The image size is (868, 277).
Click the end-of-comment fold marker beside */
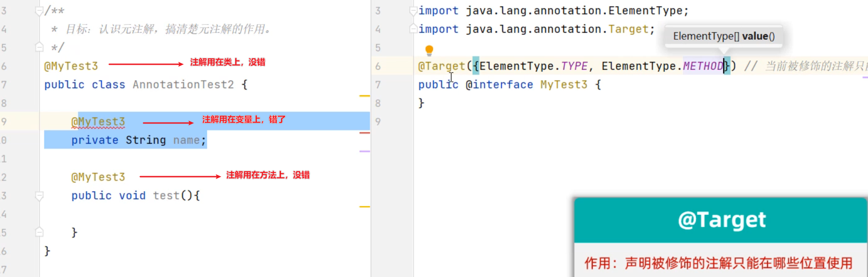click(x=39, y=48)
